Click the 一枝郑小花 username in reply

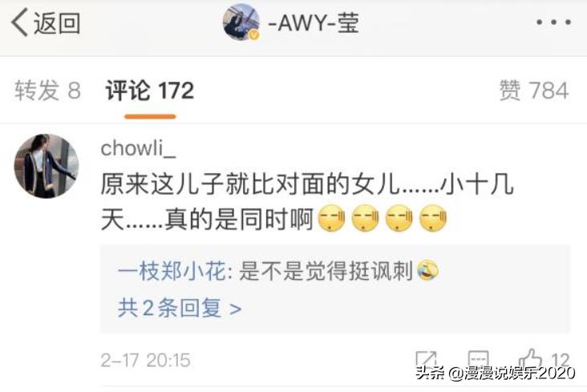coord(172,271)
